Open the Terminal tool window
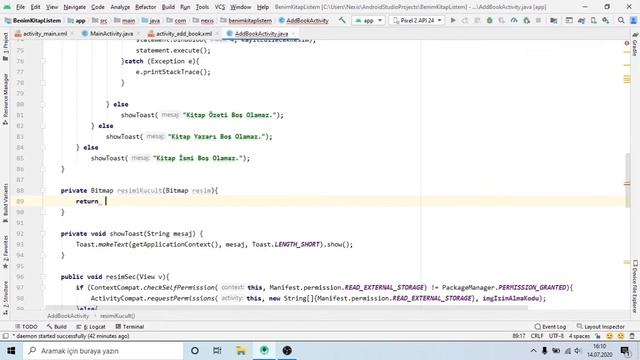The image size is (640, 360). [130, 327]
